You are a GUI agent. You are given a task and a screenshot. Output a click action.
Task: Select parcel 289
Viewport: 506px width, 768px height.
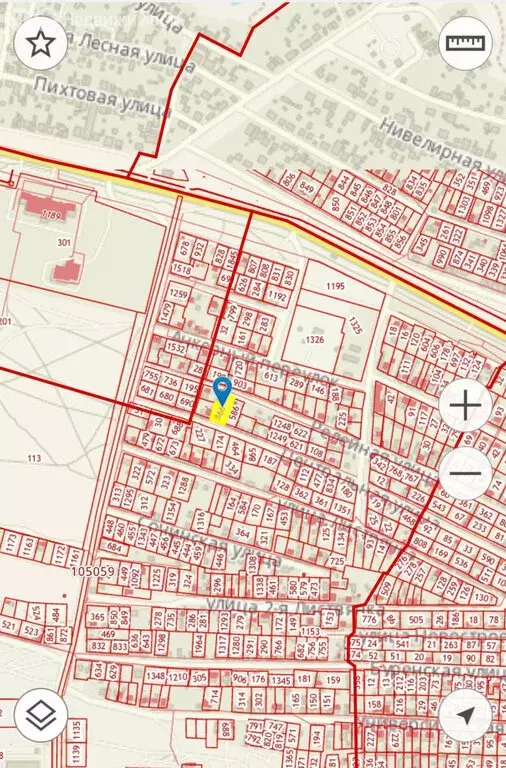coord(296,383)
